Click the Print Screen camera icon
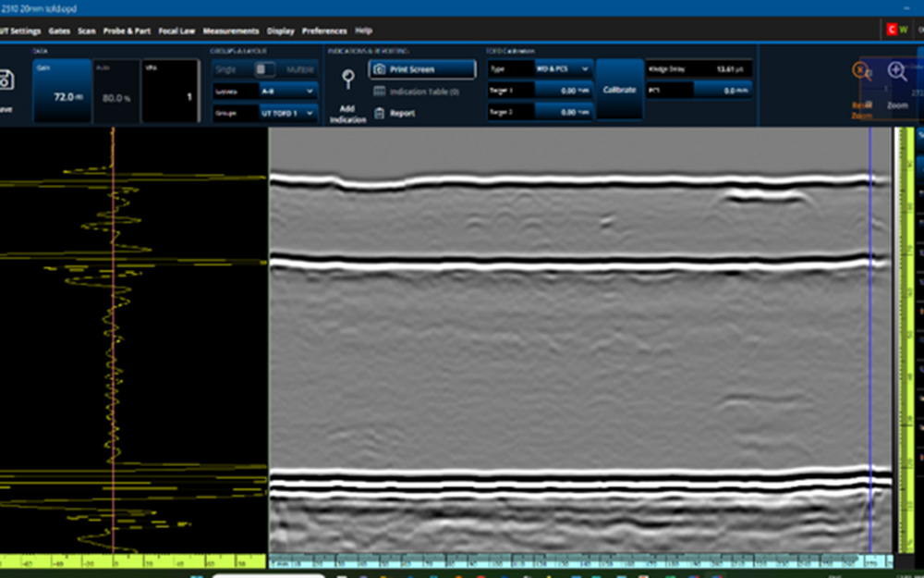 pos(379,69)
